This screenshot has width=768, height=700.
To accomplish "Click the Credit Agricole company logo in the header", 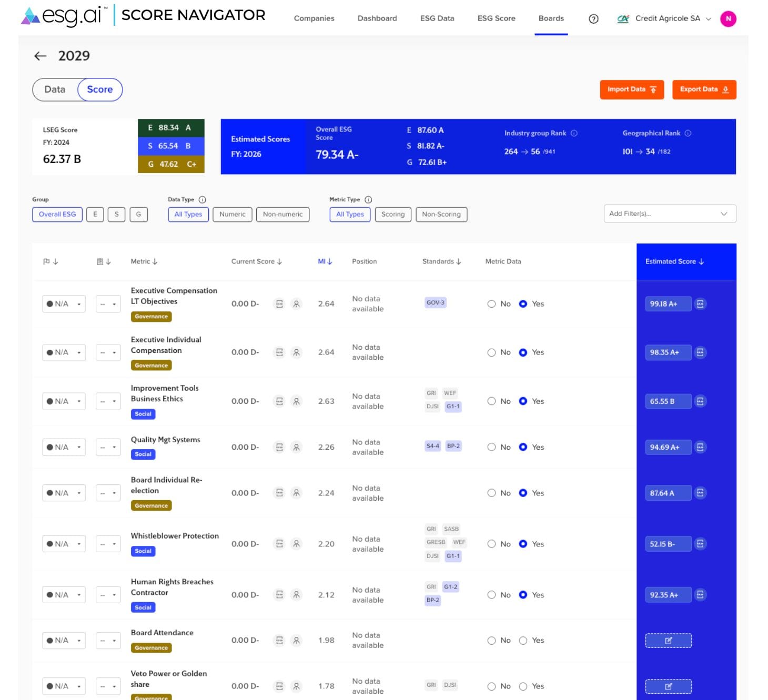I will (623, 18).
